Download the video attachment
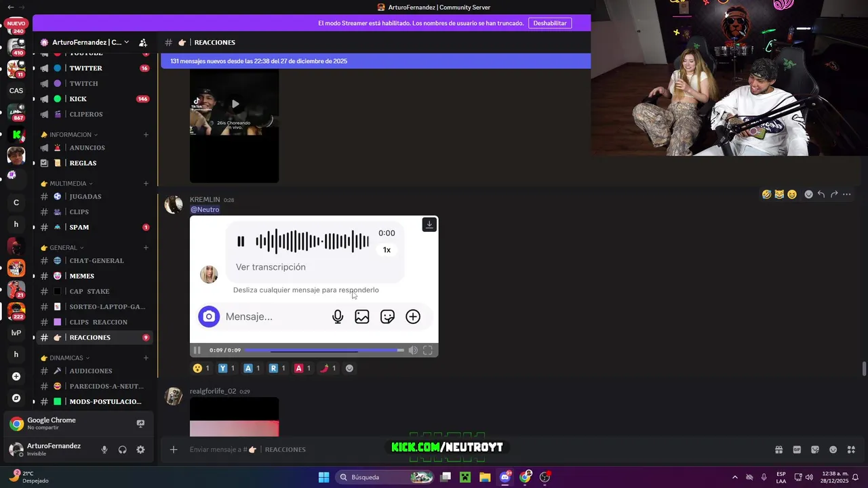868x488 pixels. (x=429, y=224)
